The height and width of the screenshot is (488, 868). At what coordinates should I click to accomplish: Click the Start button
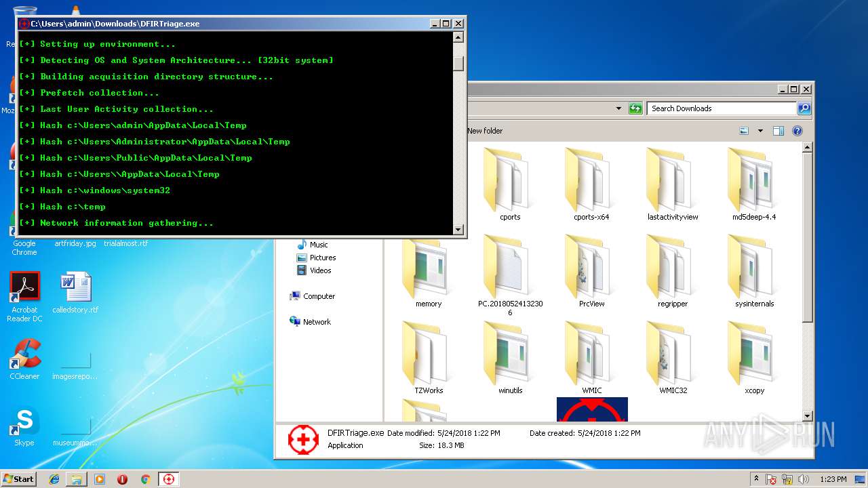(x=18, y=479)
